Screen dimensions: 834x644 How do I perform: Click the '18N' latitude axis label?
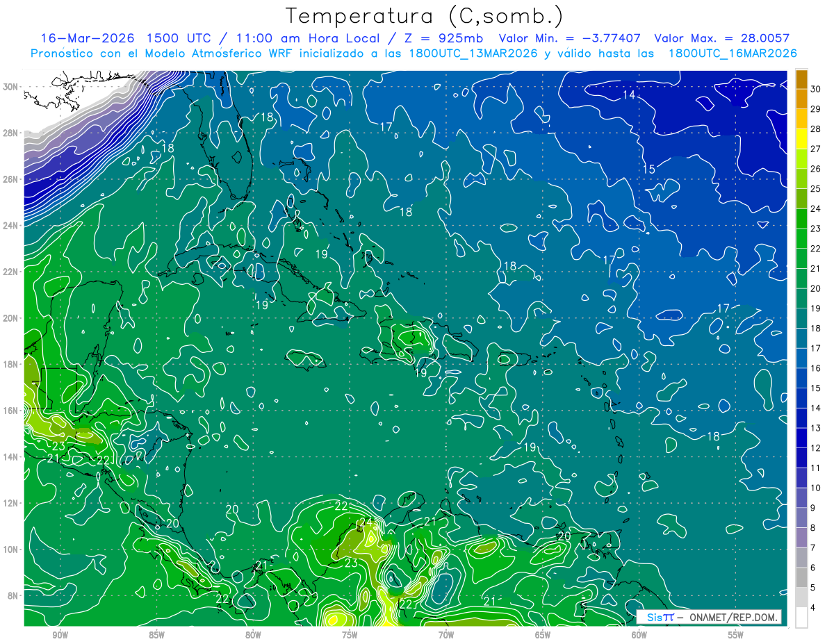click(x=10, y=364)
